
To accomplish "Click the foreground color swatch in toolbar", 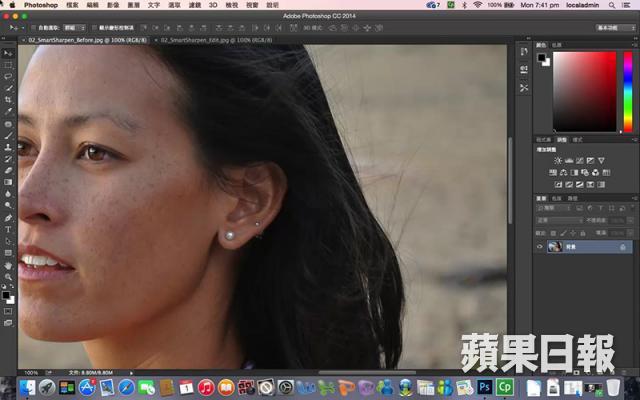I will pos(5,296).
